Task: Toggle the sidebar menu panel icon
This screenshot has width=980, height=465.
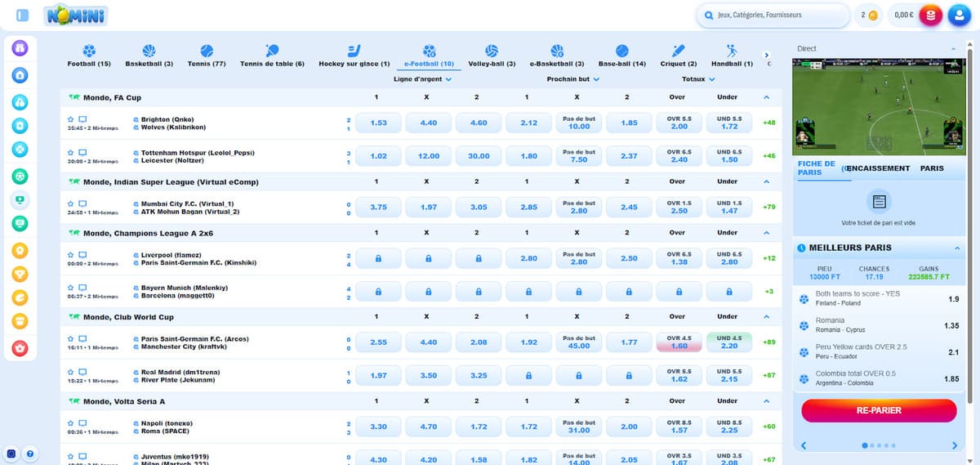Action: click(x=22, y=15)
